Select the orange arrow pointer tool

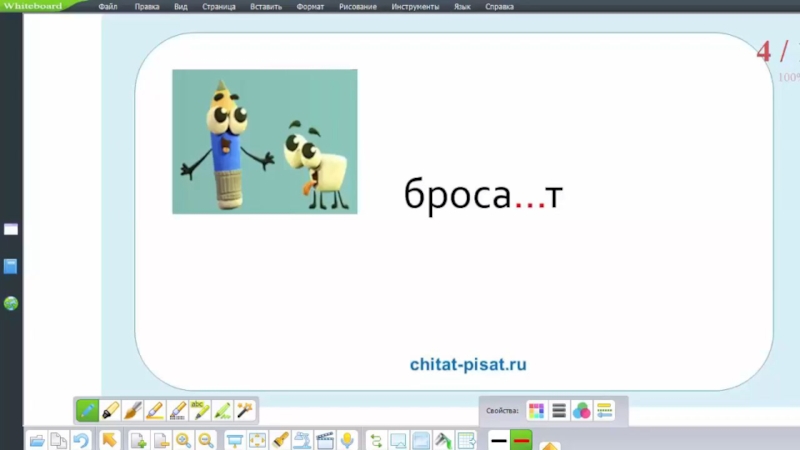pos(110,440)
